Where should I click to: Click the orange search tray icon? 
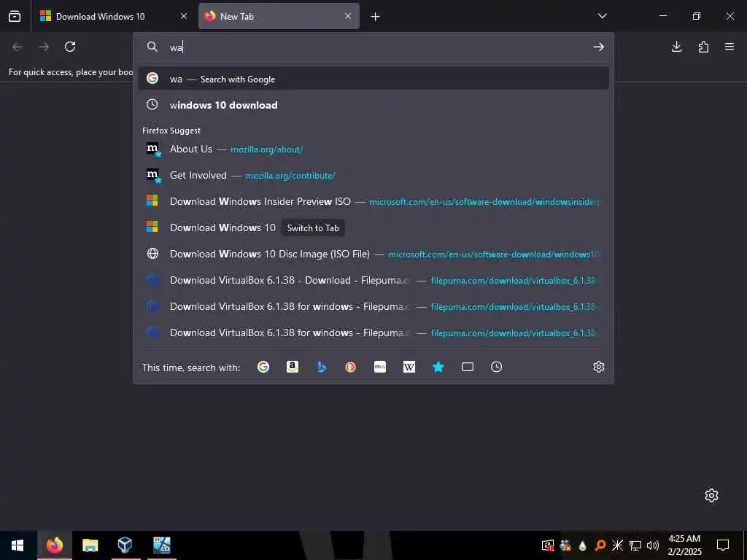(600, 545)
